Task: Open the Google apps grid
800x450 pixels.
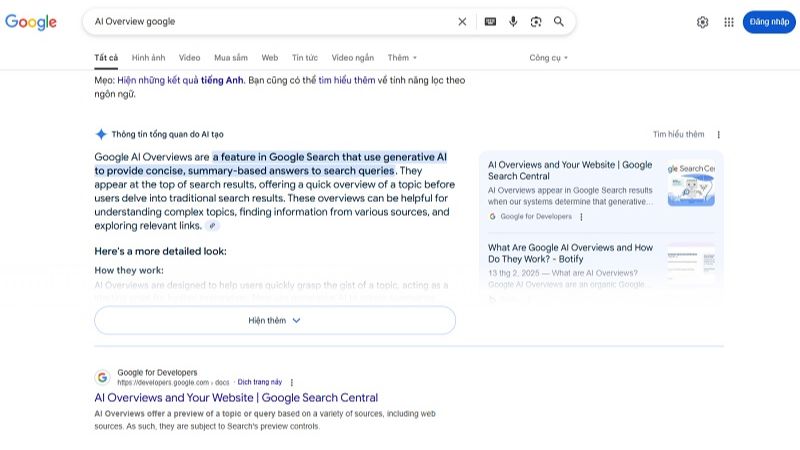Action: [729, 22]
